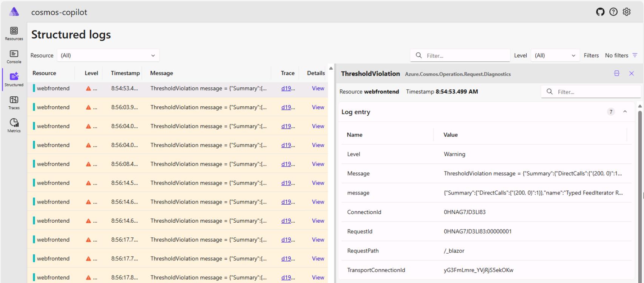Select the lowercase message JSON value
The width and height of the screenshot is (644, 283).
coord(533,193)
